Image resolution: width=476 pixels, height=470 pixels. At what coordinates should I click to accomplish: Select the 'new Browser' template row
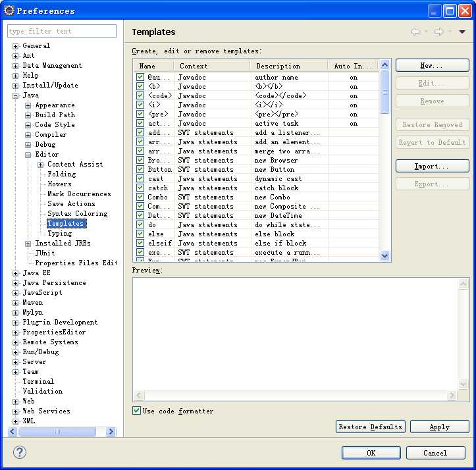257,160
